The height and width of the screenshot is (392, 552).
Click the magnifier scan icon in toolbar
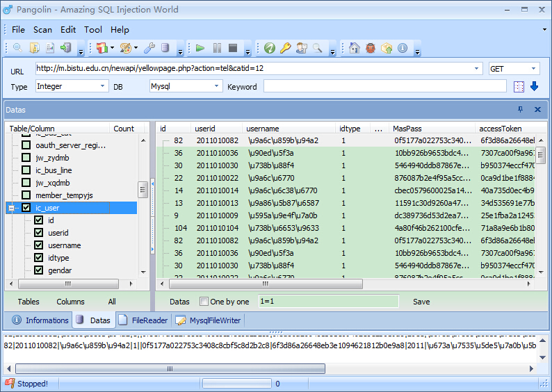(17, 48)
